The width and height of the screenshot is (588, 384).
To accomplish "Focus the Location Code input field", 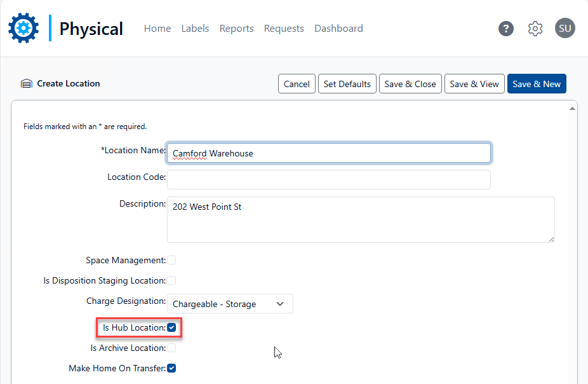I will [328, 179].
